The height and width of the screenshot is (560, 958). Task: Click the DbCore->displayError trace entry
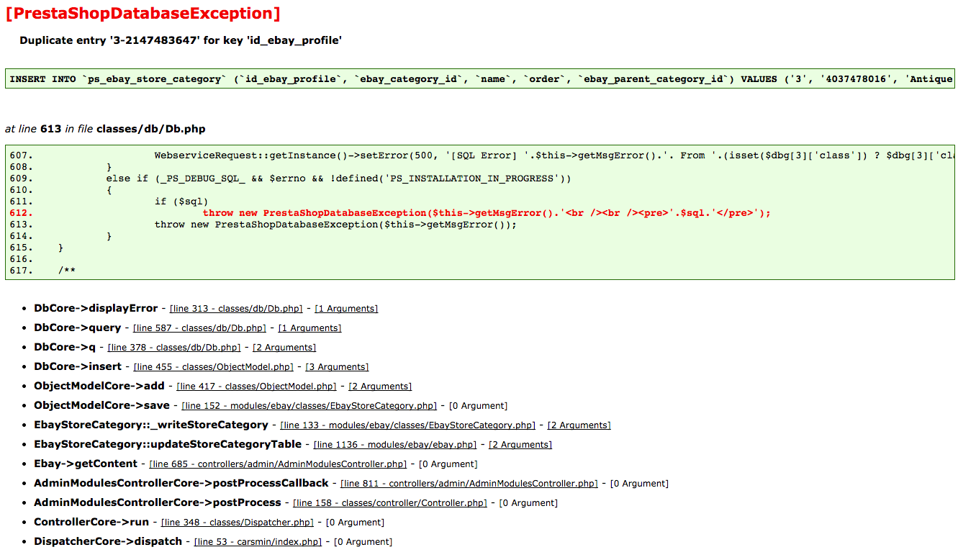point(96,308)
